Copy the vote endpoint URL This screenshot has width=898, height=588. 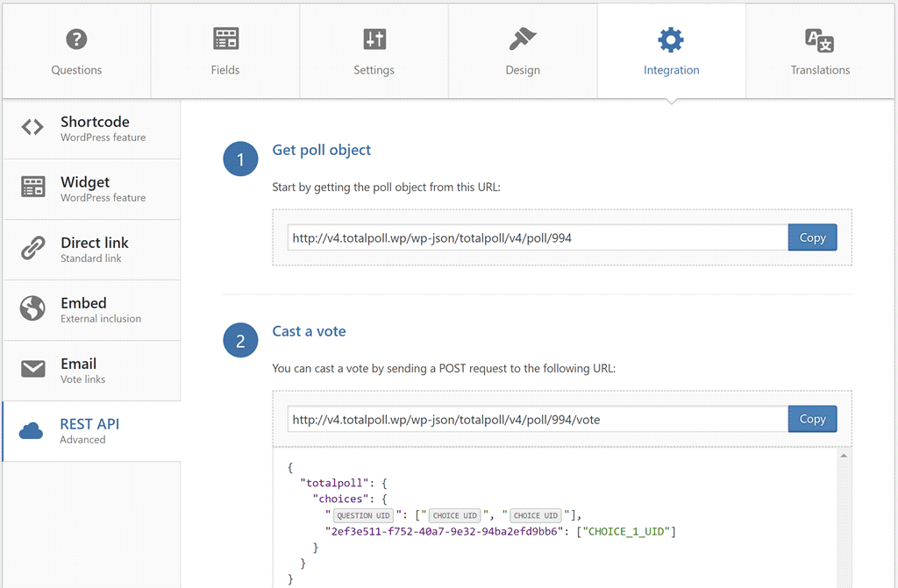[812, 419]
